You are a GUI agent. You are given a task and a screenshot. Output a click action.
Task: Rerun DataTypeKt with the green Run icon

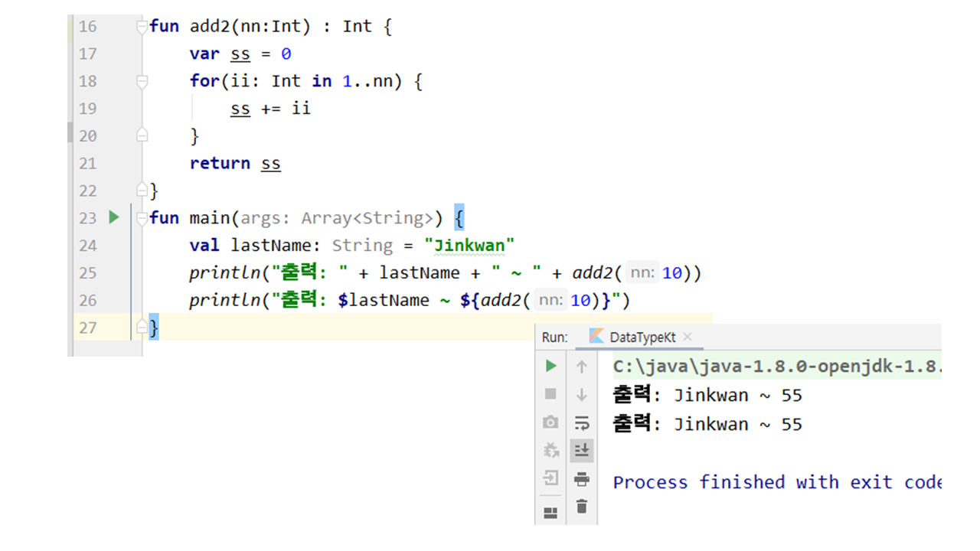pyautogui.click(x=550, y=366)
